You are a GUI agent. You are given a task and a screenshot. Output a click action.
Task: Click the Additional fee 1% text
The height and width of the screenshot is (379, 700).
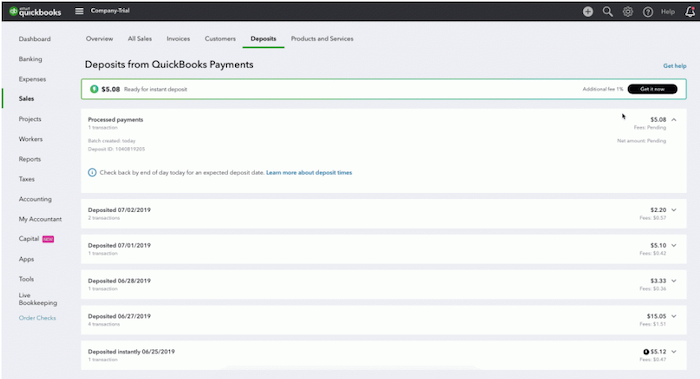(603, 89)
